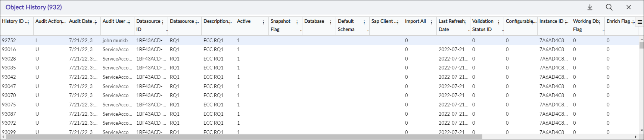Open Database column options menu

coord(331,22)
